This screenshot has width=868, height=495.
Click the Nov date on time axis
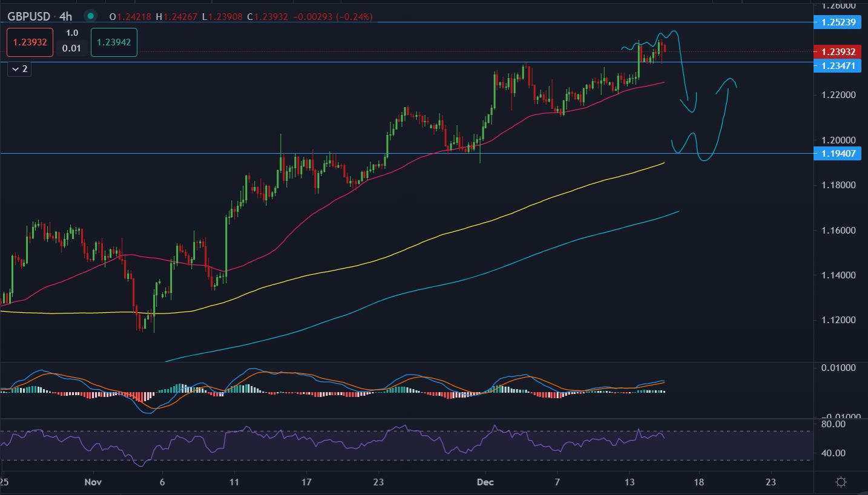[x=93, y=482]
